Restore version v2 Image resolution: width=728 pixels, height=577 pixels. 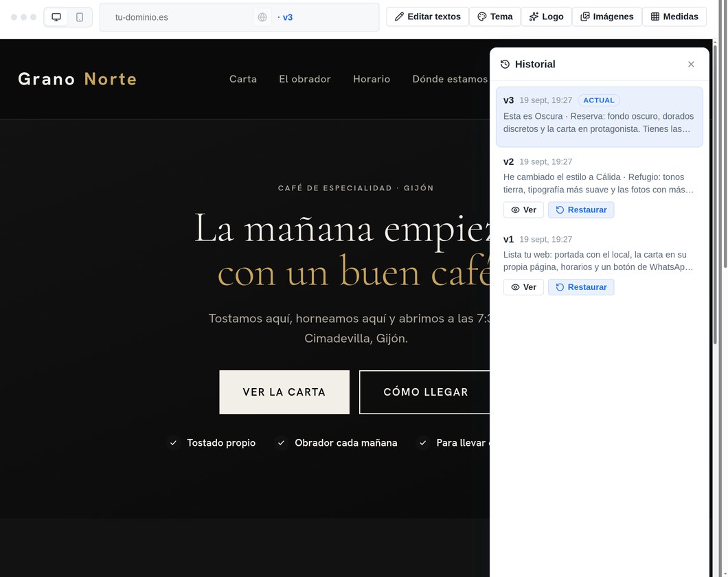[581, 210]
